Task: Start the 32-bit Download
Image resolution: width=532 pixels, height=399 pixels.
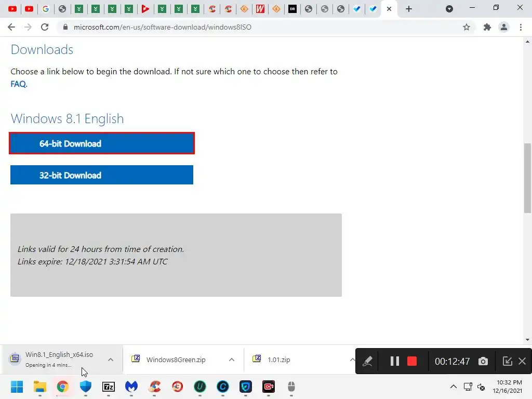Action: point(102,175)
